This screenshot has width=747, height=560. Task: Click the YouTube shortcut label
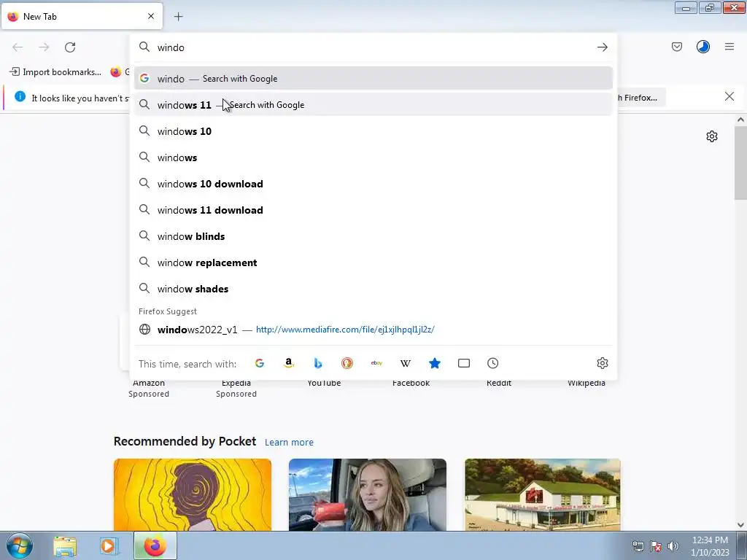(324, 384)
